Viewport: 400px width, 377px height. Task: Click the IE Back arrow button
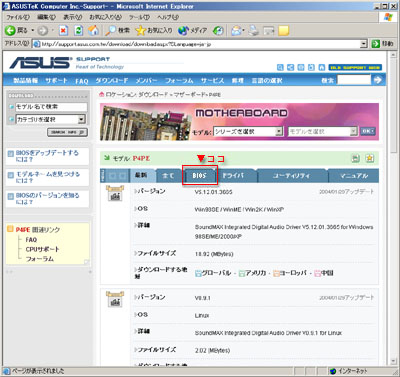10,31
